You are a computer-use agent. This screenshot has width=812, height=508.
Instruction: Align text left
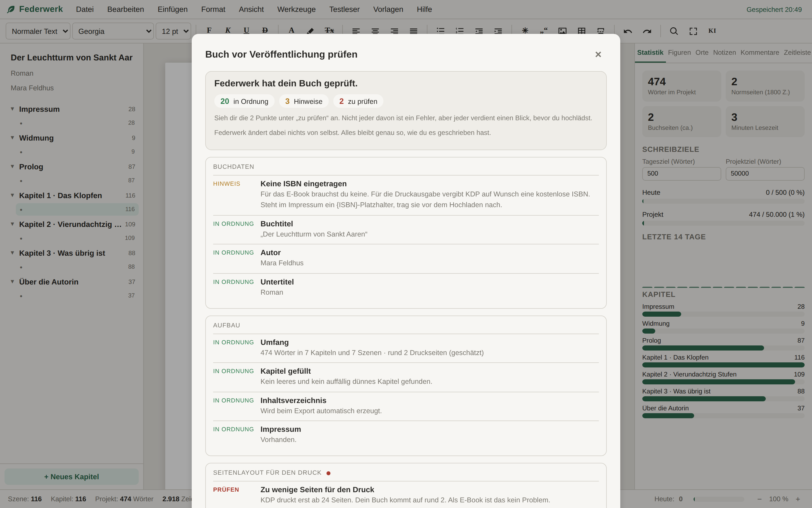(x=356, y=31)
